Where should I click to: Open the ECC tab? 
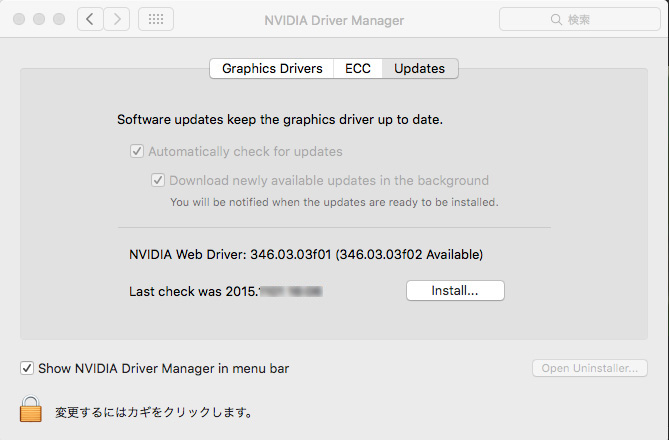coord(358,68)
